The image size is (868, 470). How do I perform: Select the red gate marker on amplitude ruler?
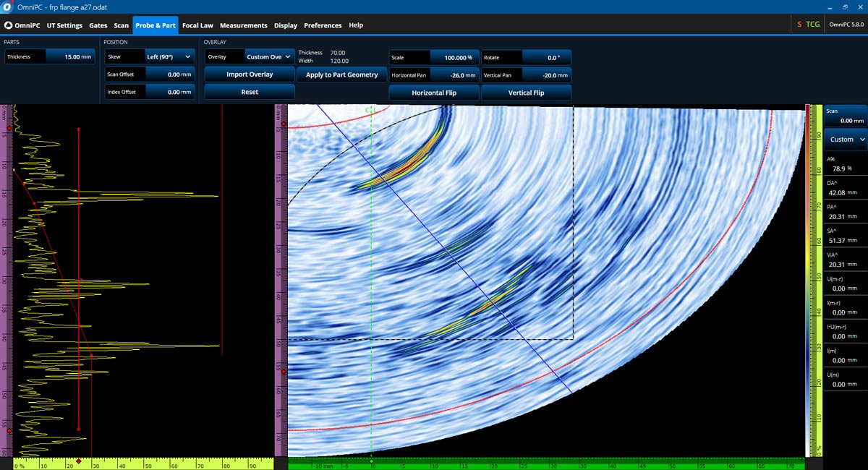[78, 461]
